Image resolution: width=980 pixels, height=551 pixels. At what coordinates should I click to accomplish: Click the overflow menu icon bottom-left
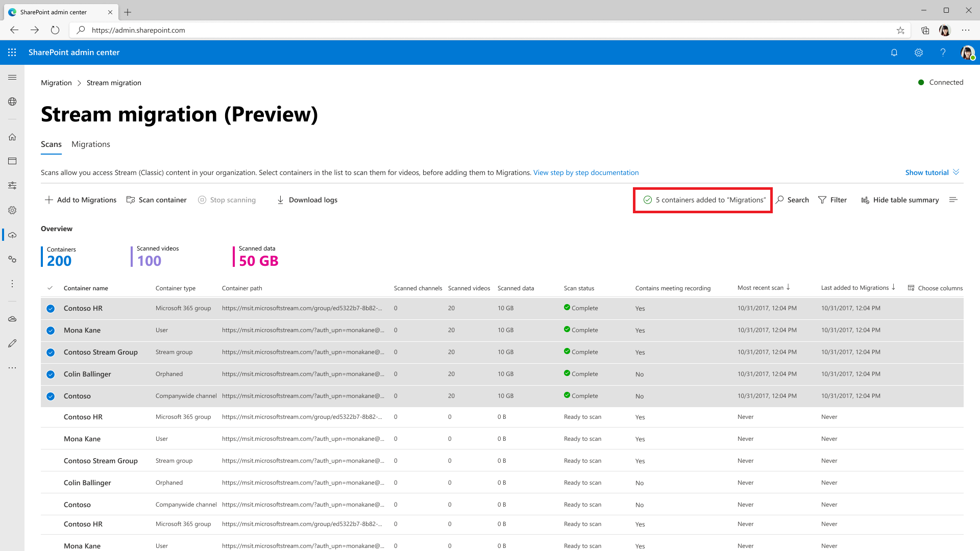pos(13,368)
